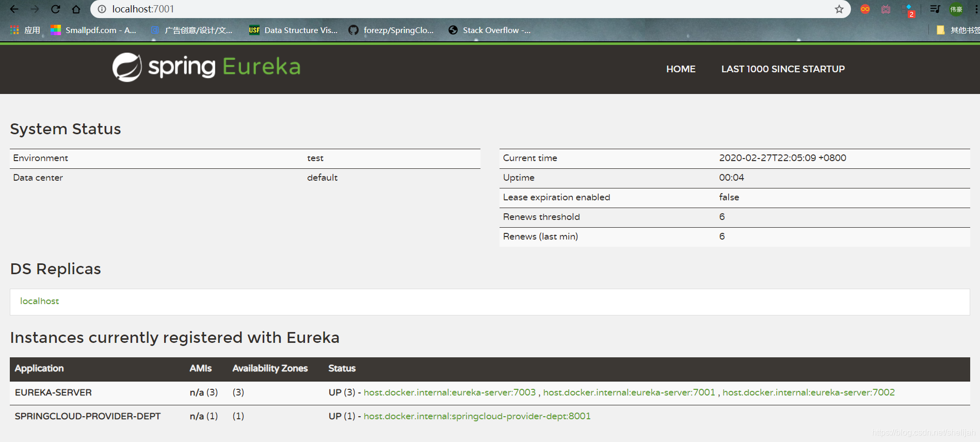The height and width of the screenshot is (442, 980).
Task: Select the SPRINGCLOUD-PROVIDER-DEPT application cell
Action: 88,416
